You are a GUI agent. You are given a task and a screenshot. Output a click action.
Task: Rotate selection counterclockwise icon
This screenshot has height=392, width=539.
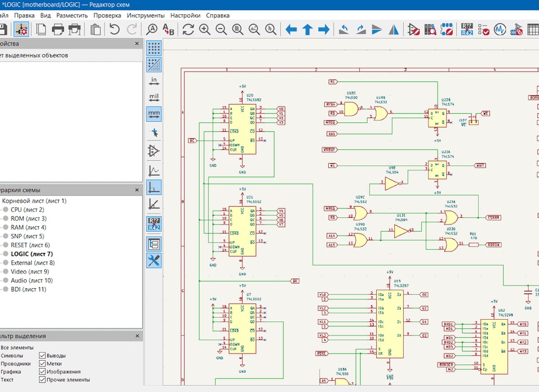tap(344, 30)
